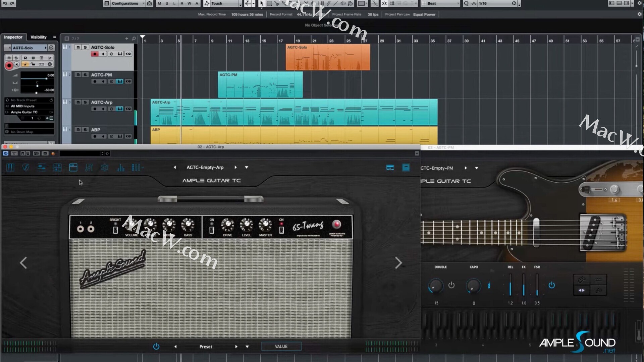Open the horizontal sliders tab icon in plugin toolbar
The height and width of the screenshot is (362, 644).
coord(42,167)
